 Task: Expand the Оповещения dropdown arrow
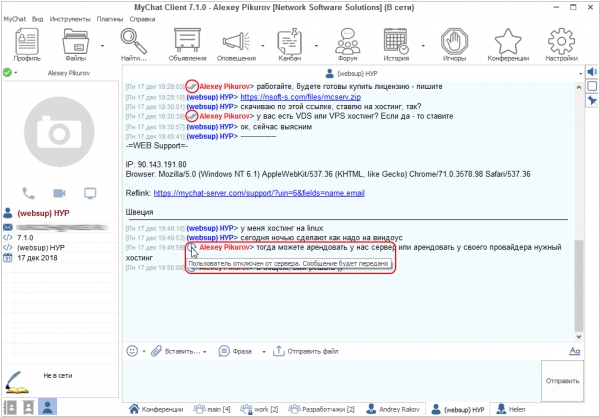262,46
